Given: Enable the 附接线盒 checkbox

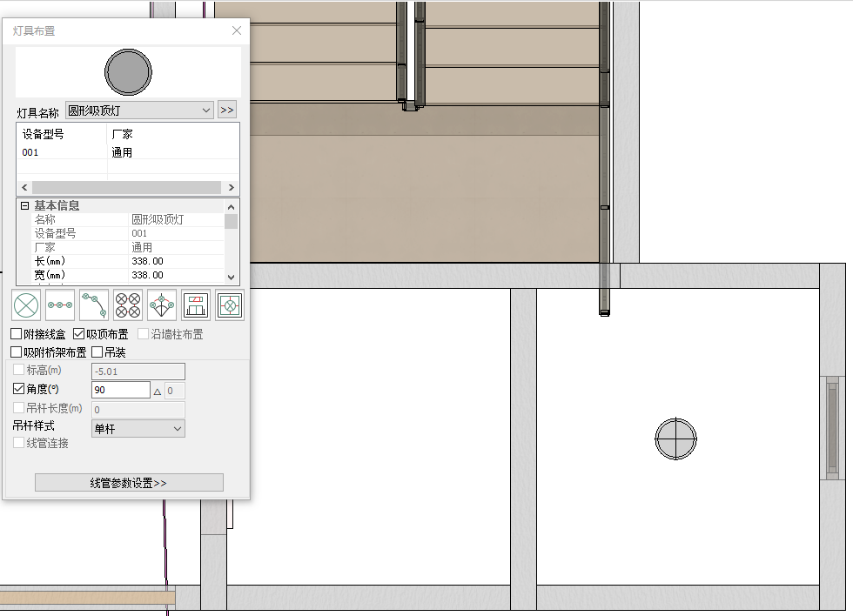Looking at the screenshot, I should pos(17,334).
